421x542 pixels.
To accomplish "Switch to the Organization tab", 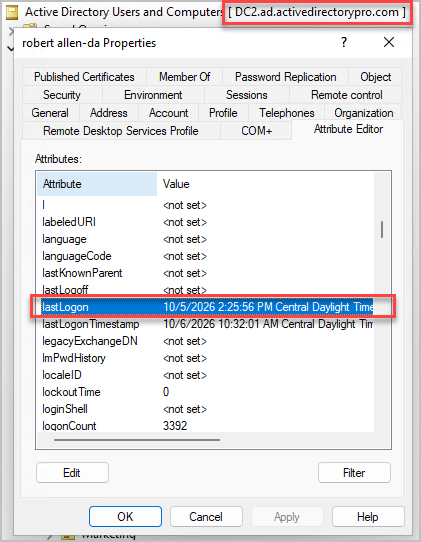I will pyautogui.click(x=363, y=113).
